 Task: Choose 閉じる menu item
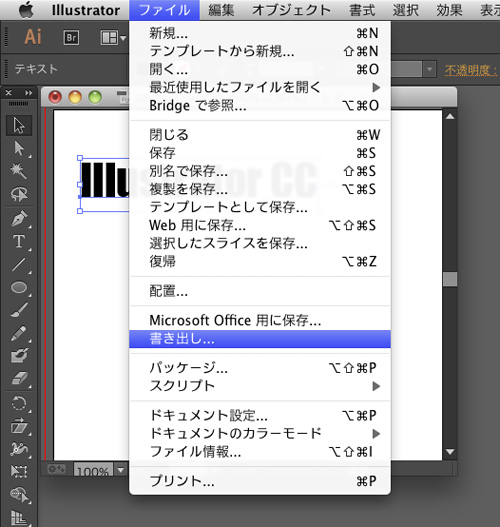point(260,135)
